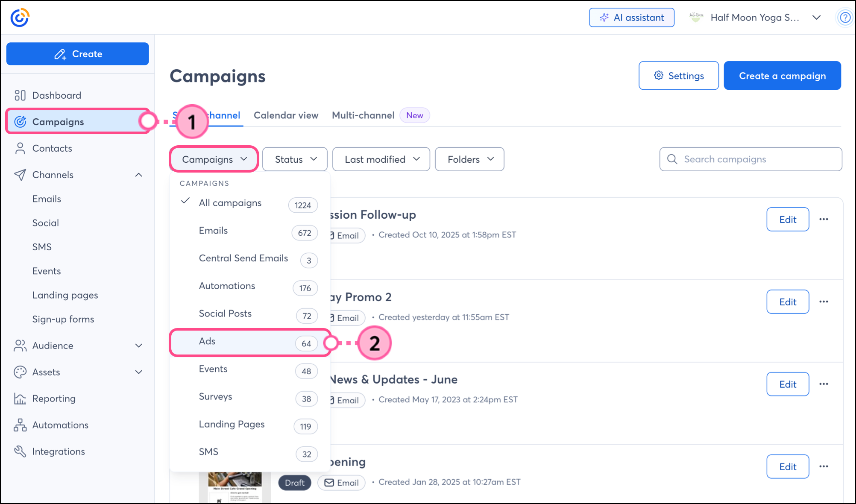
Task: Collapse the Channels sidebar section
Action: pyautogui.click(x=139, y=175)
